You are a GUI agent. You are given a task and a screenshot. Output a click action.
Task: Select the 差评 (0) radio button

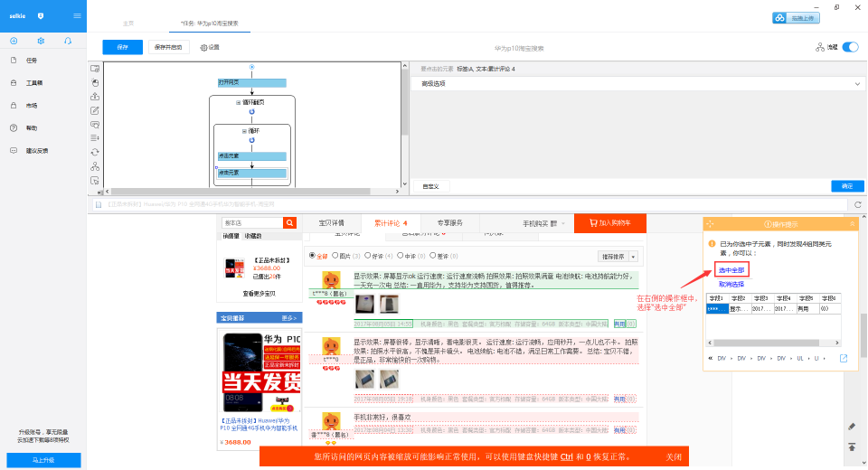[433, 256]
